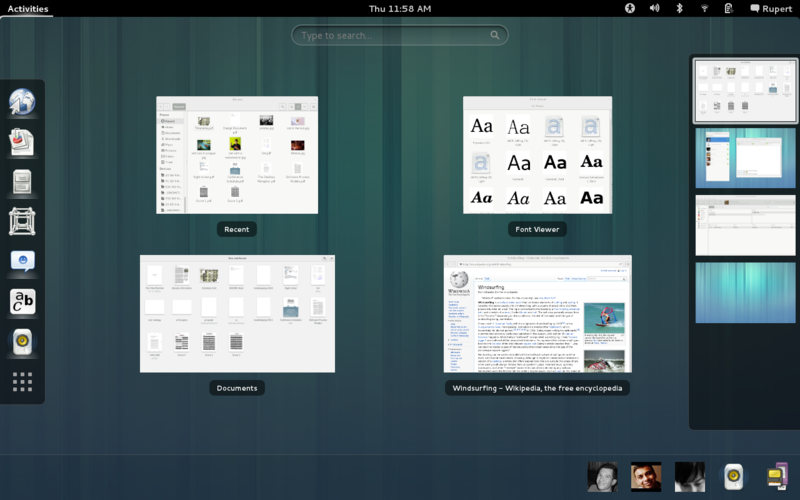Click the Type to search field
This screenshot has width=800, height=500.
(x=400, y=35)
